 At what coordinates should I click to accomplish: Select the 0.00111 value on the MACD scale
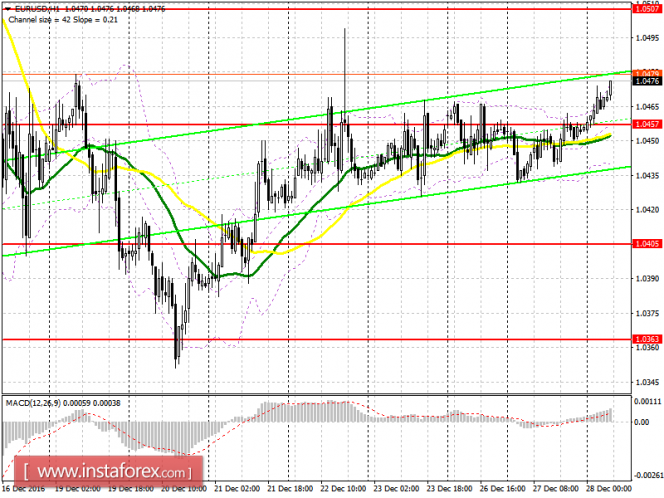[x=647, y=401]
